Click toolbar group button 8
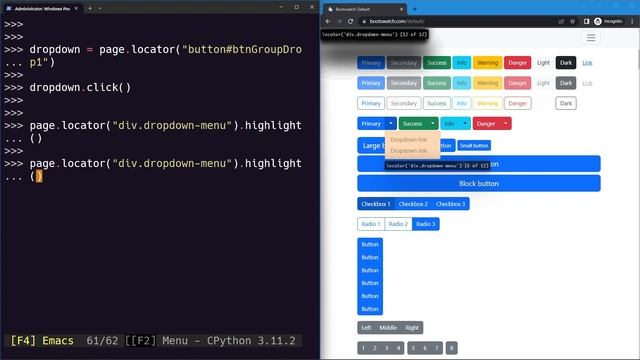Viewport: 640px width, 360px height. pyautogui.click(x=451, y=348)
